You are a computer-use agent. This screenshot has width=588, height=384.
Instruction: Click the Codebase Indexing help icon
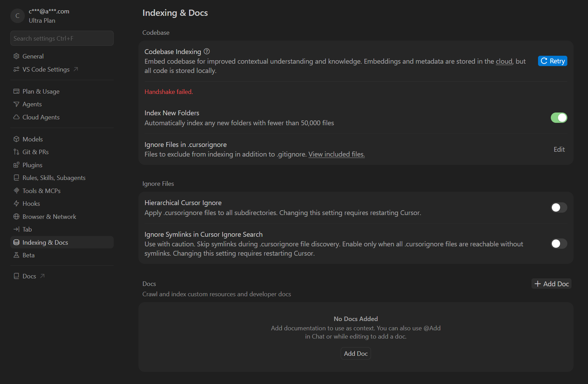[x=207, y=51]
